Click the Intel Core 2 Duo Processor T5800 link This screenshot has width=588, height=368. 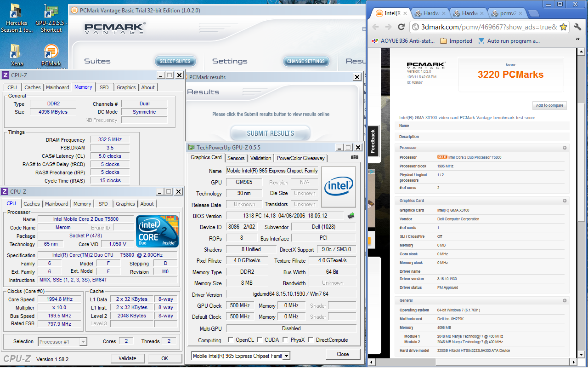475,157
